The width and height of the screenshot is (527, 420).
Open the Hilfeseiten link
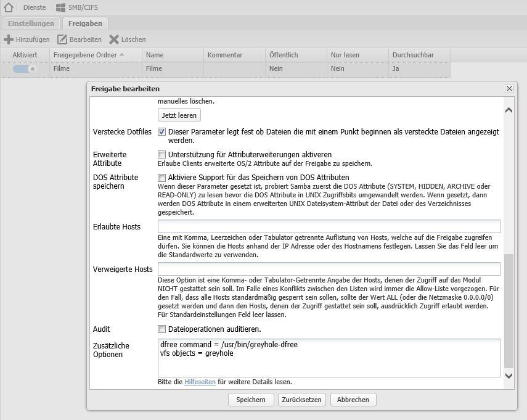pos(200,382)
